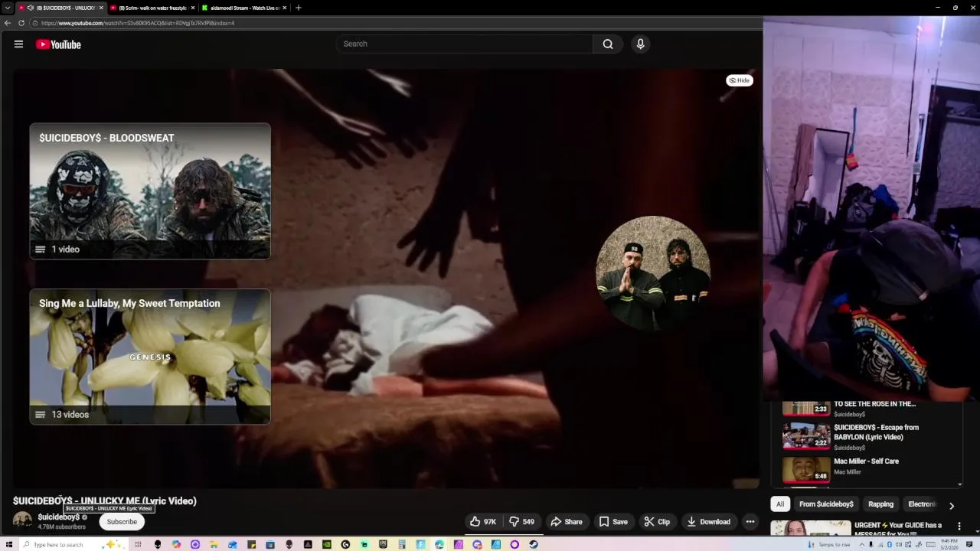The width and height of the screenshot is (980, 551).
Task: Share this video
Action: click(x=567, y=522)
